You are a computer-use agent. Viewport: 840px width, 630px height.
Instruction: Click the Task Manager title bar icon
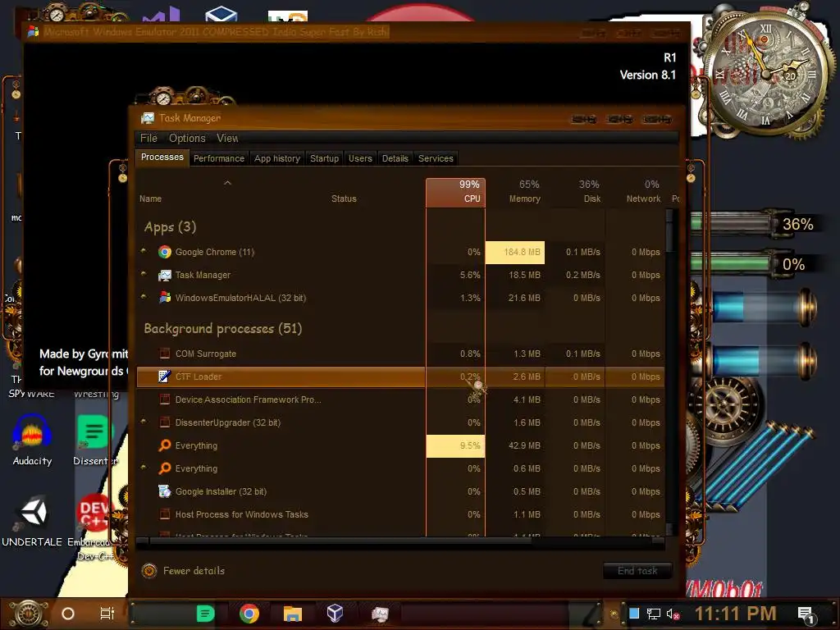(x=148, y=118)
